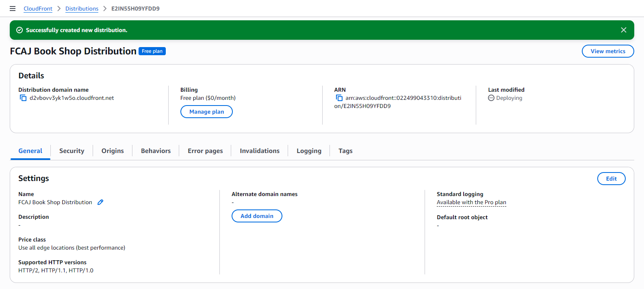Open the Behaviors tab
The height and width of the screenshot is (289, 644).
coord(156,151)
